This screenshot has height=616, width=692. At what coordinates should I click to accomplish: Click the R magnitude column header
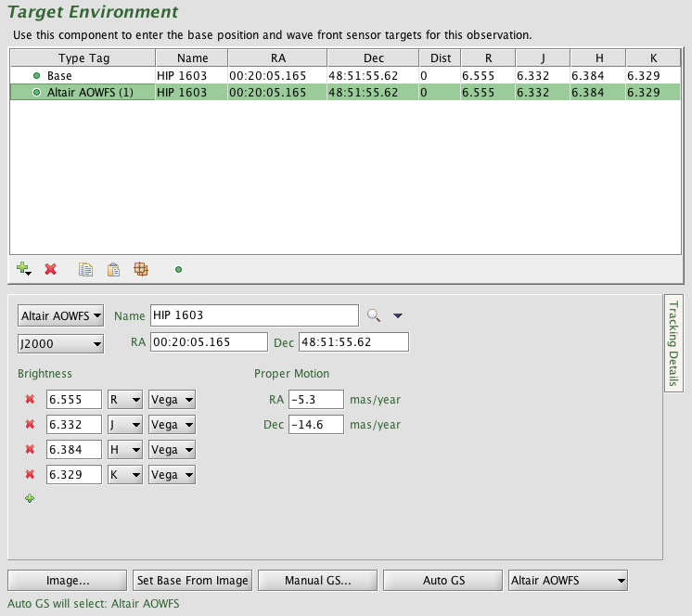488,58
